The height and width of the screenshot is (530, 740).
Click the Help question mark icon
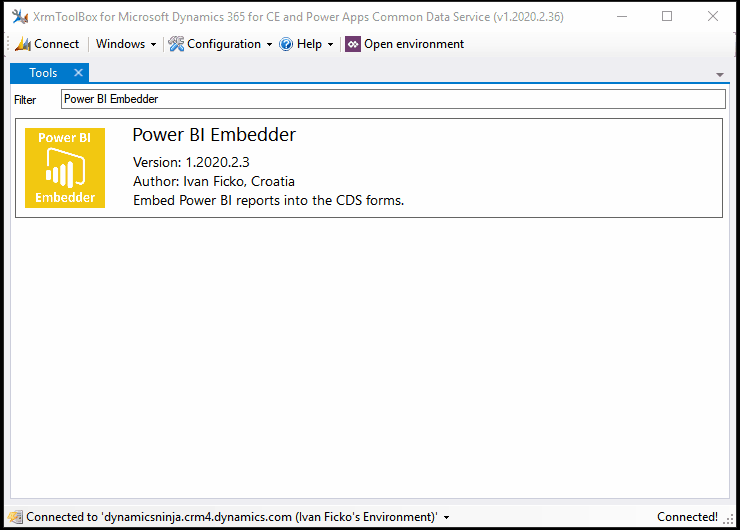[x=286, y=44]
